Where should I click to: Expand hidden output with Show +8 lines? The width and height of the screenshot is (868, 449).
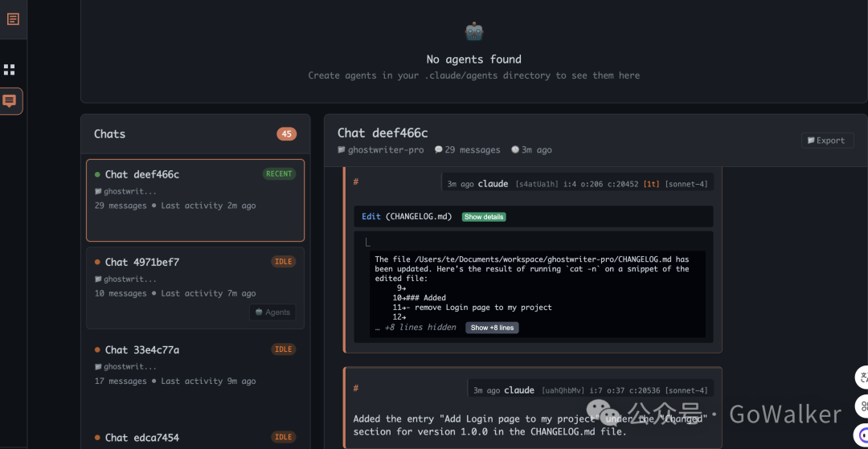tap(492, 328)
